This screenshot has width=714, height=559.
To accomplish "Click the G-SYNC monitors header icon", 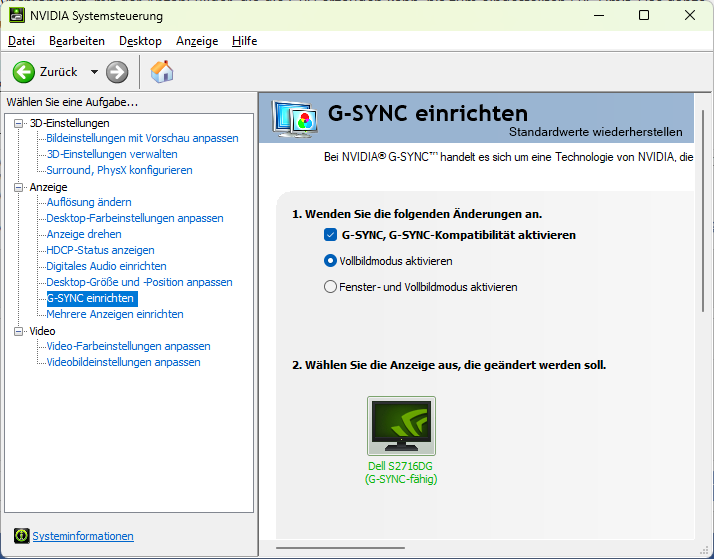I will click(294, 119).
